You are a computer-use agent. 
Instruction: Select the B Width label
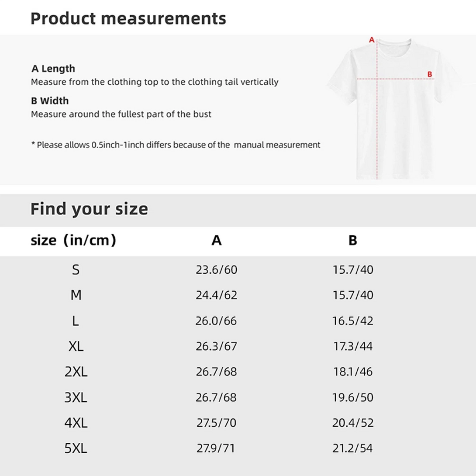tap(50, 101)
